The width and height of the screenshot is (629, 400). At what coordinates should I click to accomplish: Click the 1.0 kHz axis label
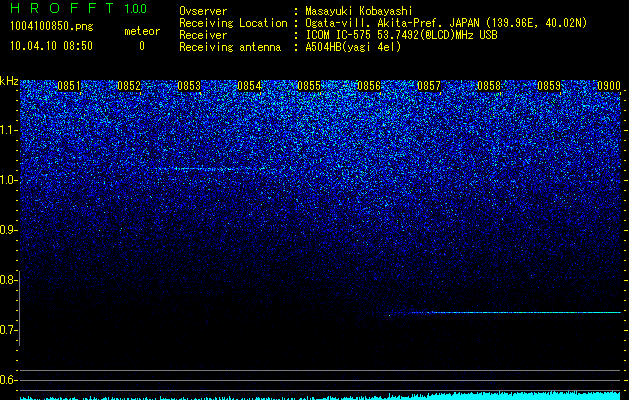(8, 181)
